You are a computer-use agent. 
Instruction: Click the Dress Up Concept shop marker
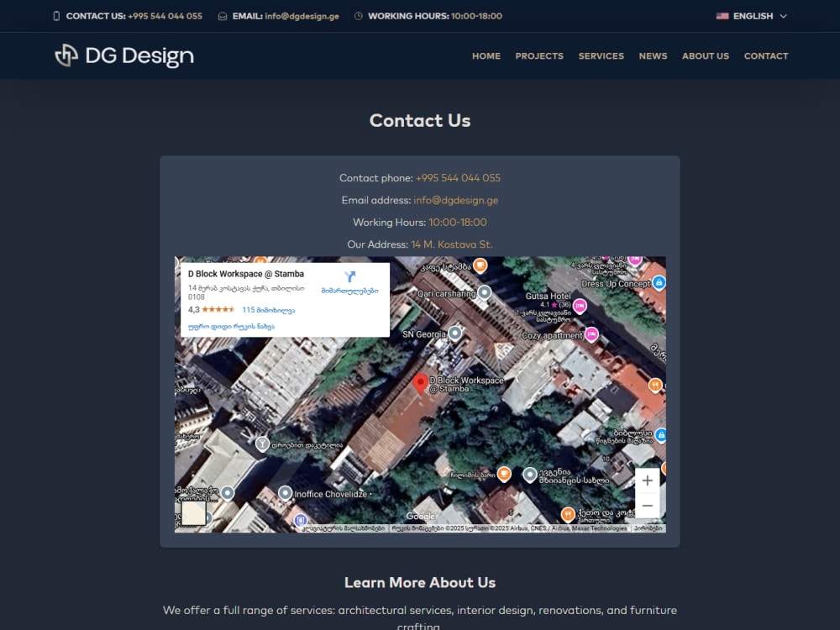[x=659, y=282]
